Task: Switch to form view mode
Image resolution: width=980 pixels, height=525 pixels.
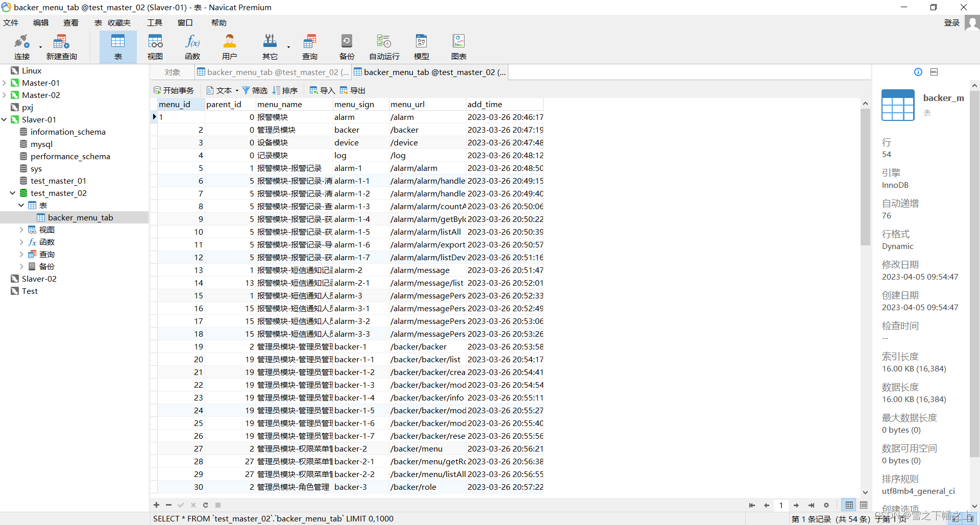Action: (x=864, y=505)
